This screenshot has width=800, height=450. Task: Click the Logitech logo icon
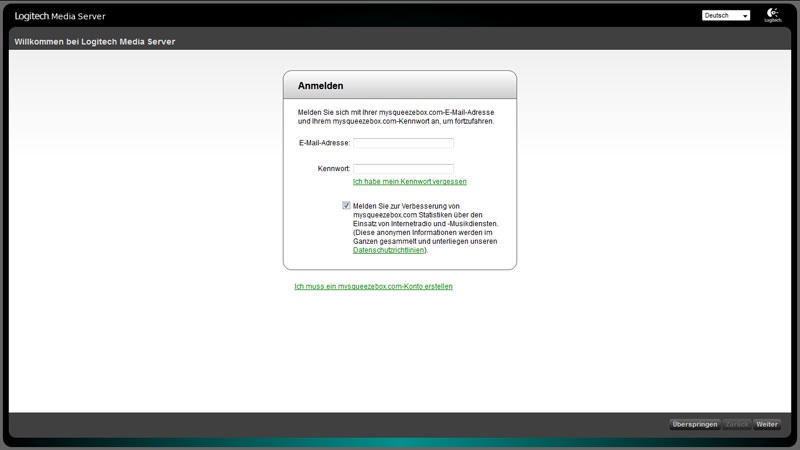click(x=772, y=15)
